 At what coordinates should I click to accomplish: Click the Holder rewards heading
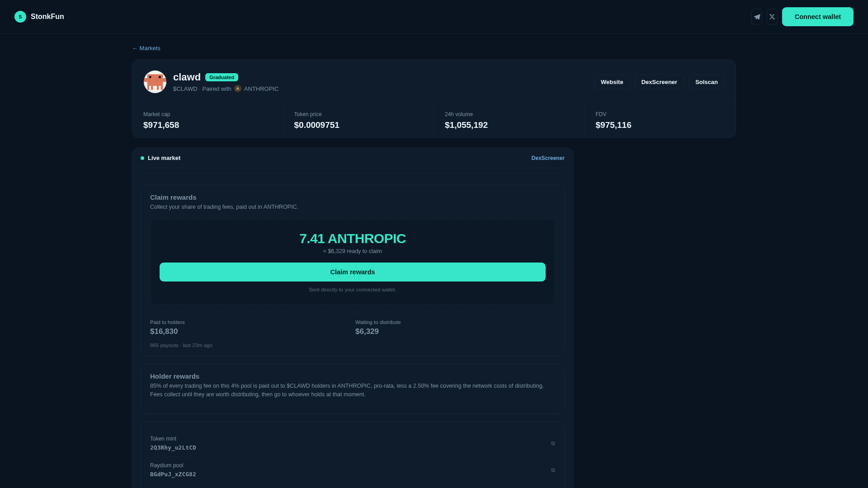coord(175,376)
